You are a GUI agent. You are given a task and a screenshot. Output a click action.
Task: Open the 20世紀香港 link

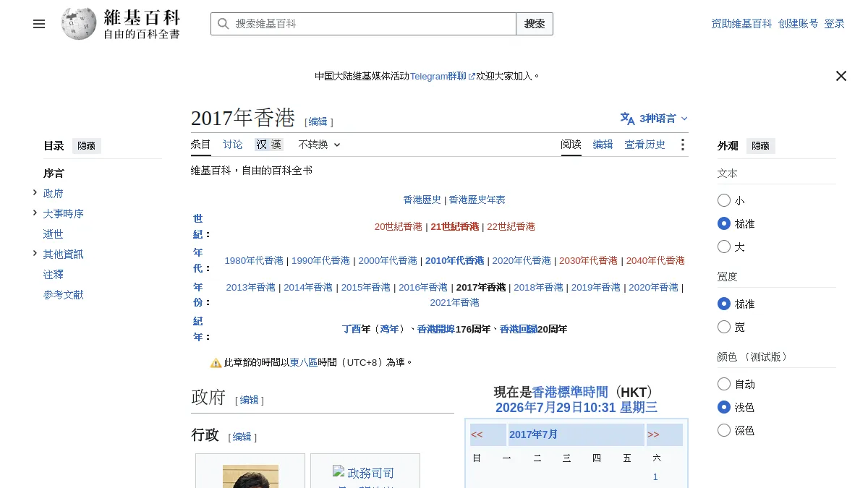pyautogui.click(x=399, y=226)
